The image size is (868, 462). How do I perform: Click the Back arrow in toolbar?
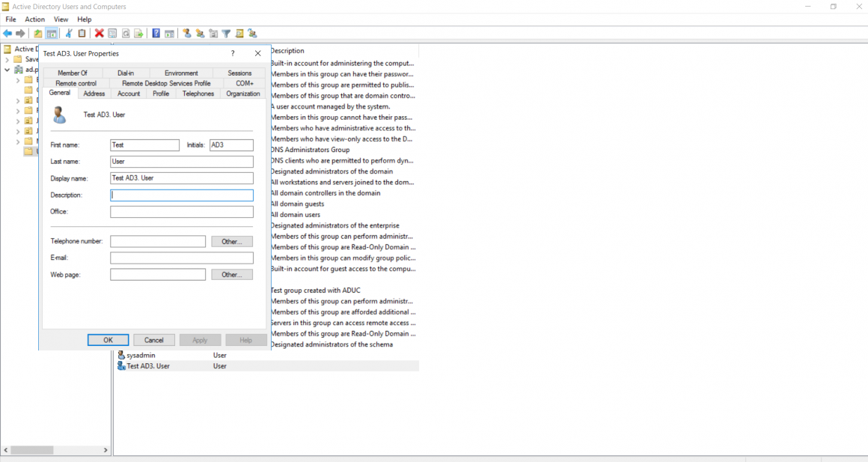click(x=7, y=34)
